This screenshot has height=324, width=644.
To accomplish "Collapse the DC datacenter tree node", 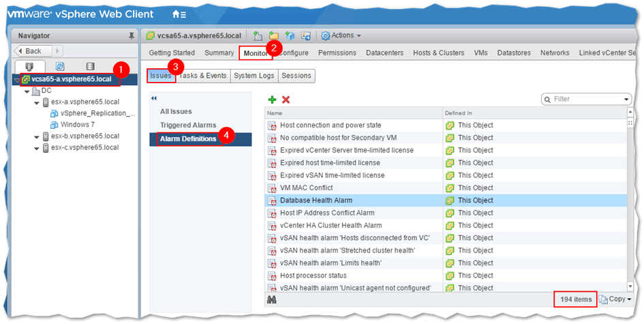I will click(x=27, y=91).
